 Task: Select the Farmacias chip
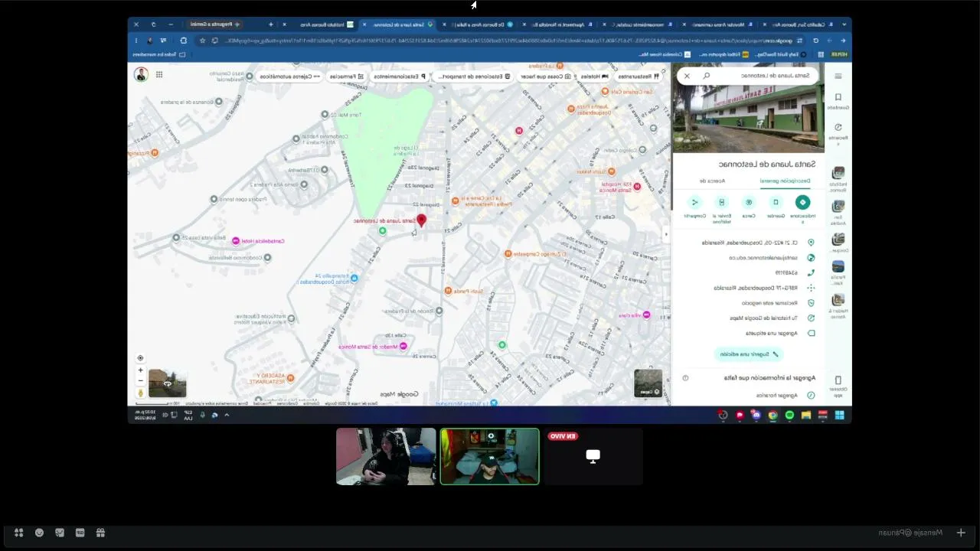pos(347,77)
